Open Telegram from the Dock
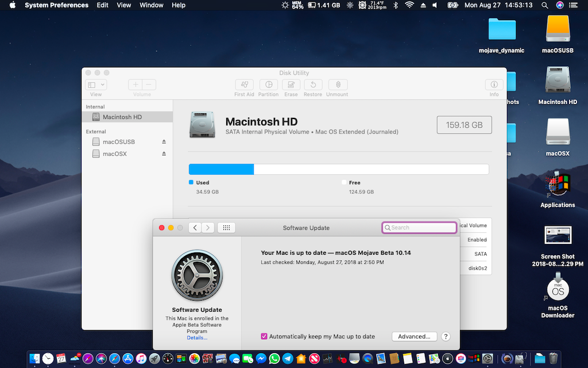This screenshot has height=368, width=588. pos(288,359)
